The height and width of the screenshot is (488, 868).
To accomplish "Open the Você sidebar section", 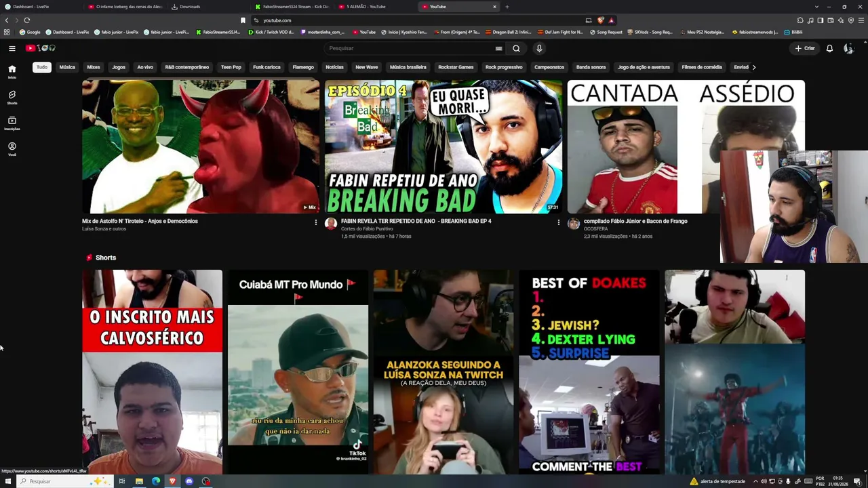I will (12, 148).
